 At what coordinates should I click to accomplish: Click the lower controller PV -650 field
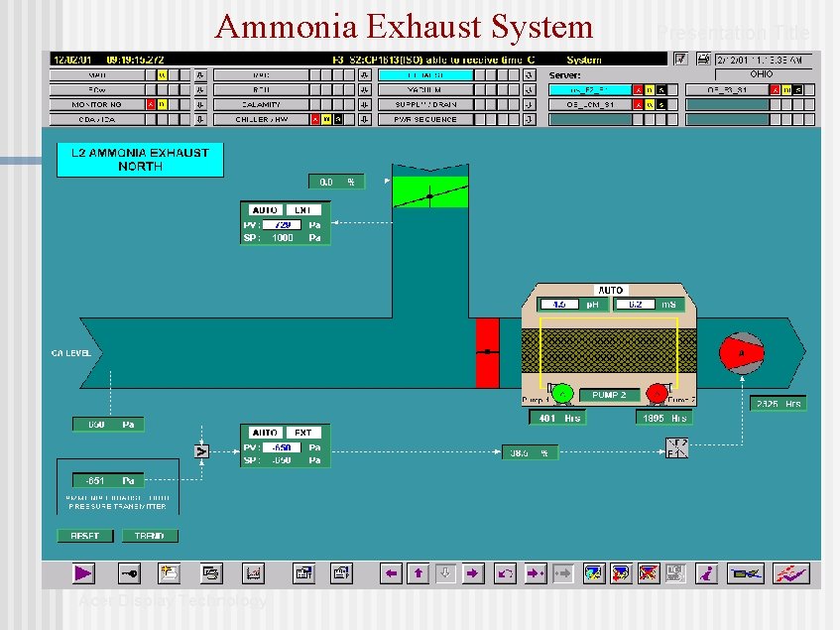(x=282, y=447)
